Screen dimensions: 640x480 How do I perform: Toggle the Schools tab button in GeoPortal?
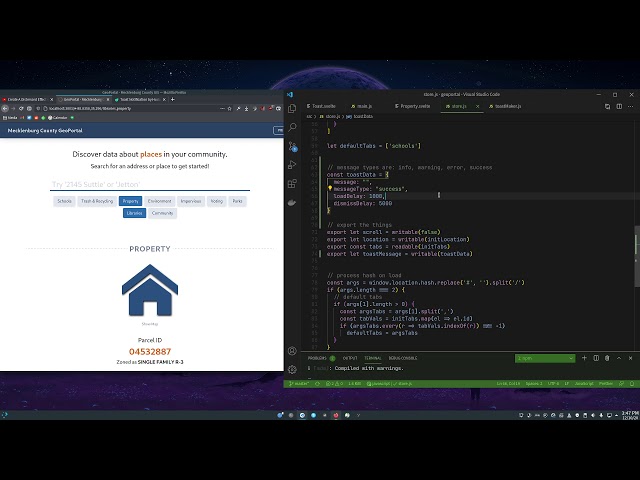[x=64, y=201]
